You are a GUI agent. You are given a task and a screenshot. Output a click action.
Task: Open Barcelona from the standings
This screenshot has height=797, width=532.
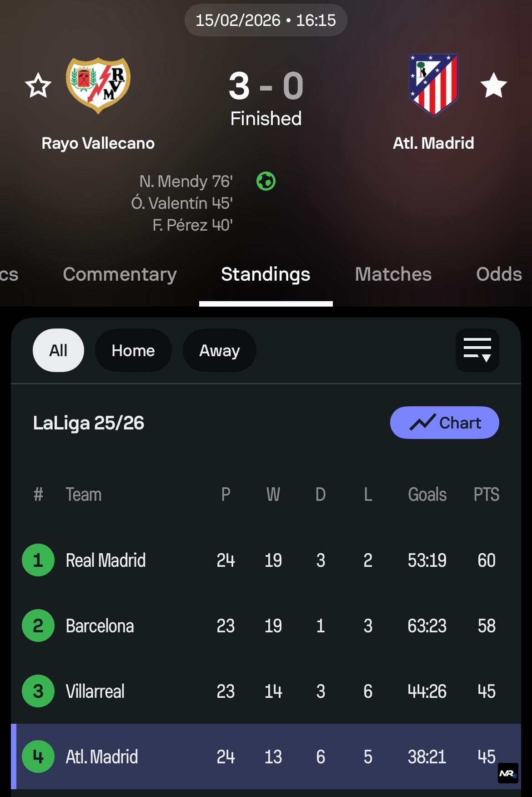point(100,625)
